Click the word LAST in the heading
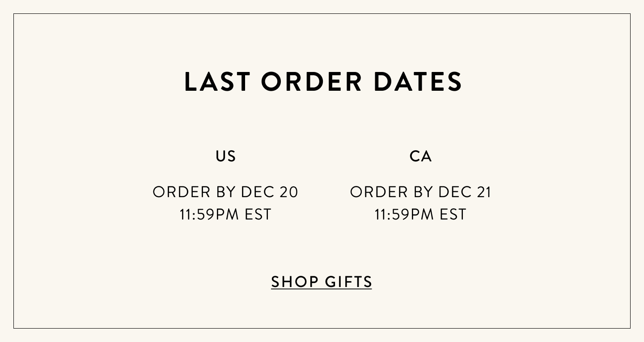The width and height of the screenshot is (644, 342). pos(217,82)
